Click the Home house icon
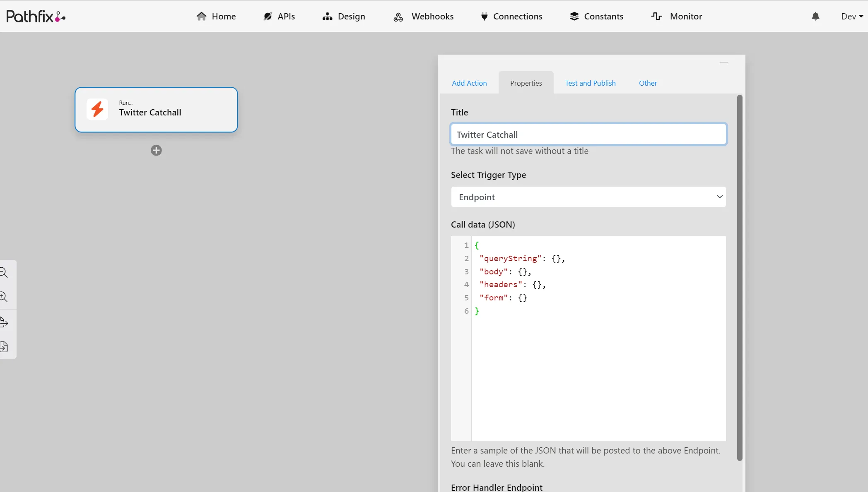The image size is (868, 492). tap(202, 16)
